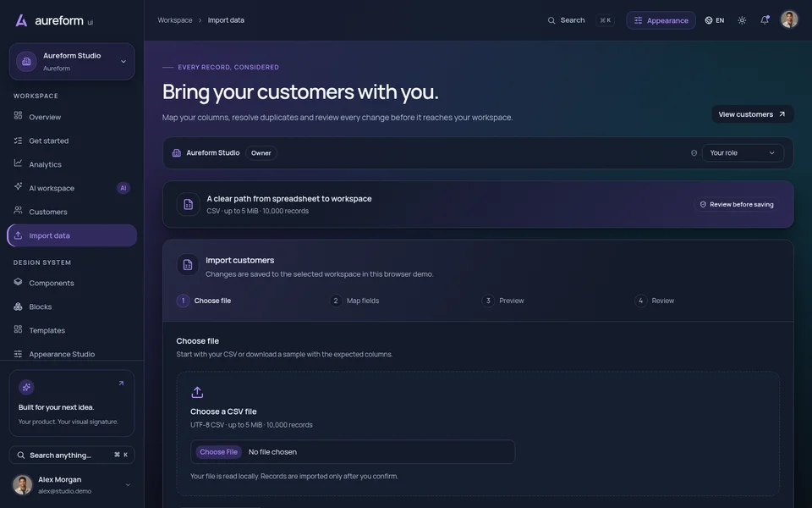Click the View customers button

752,114
